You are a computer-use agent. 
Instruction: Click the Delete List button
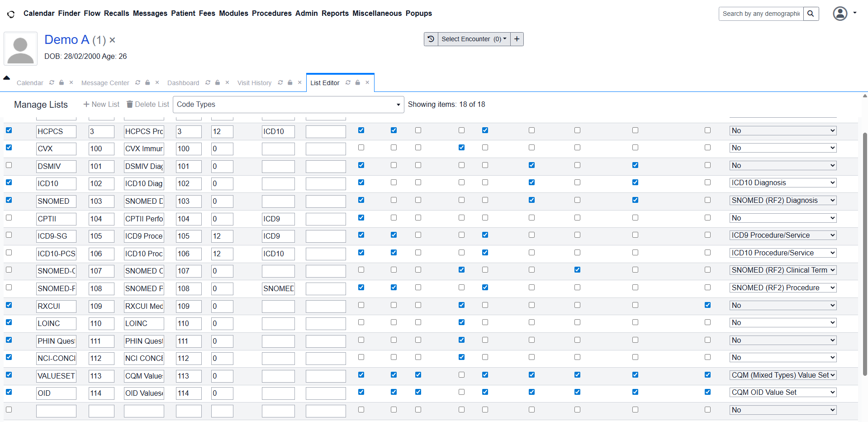point(147,105)
